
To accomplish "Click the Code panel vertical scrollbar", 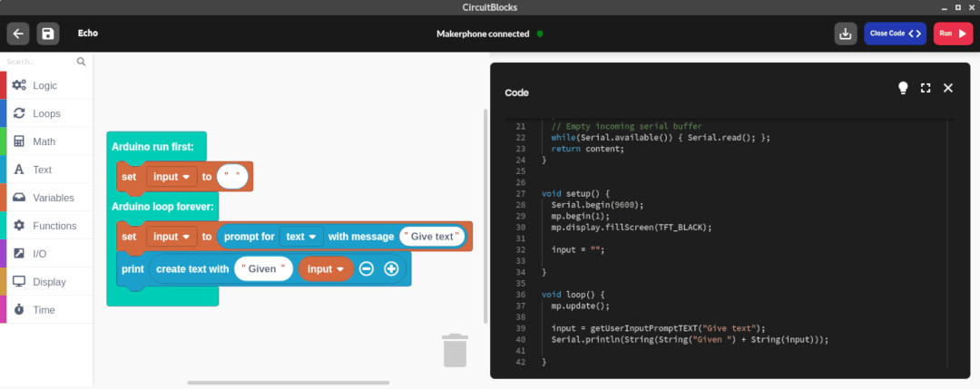I will coord(946,244).
